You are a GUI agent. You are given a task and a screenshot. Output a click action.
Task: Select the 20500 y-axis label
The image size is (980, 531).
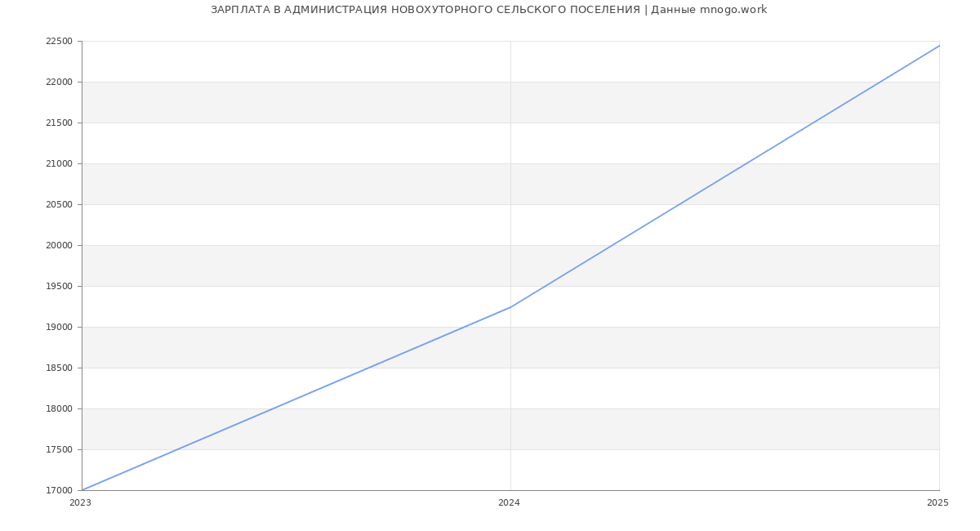[x=59, y=204]
